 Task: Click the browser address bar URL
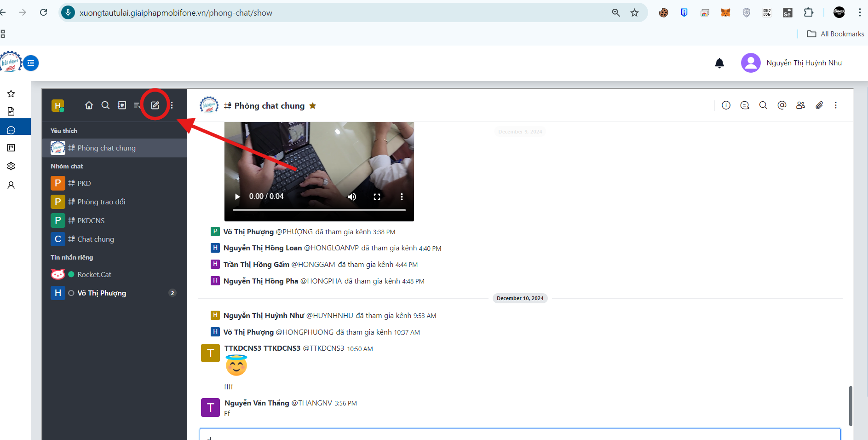(x=176, y=13)
